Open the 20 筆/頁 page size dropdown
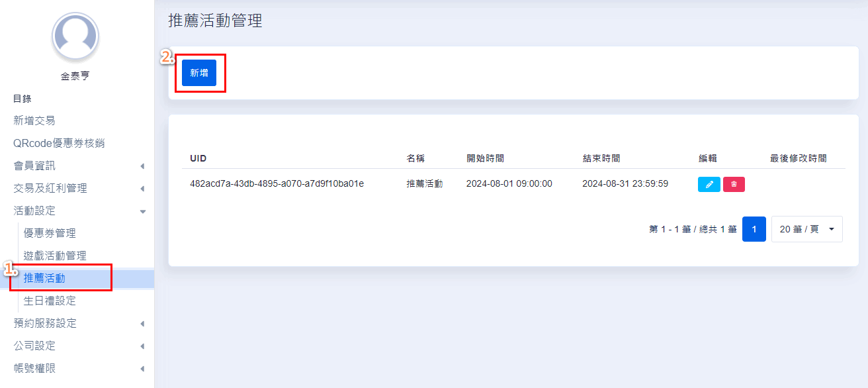 coord(806,228)
